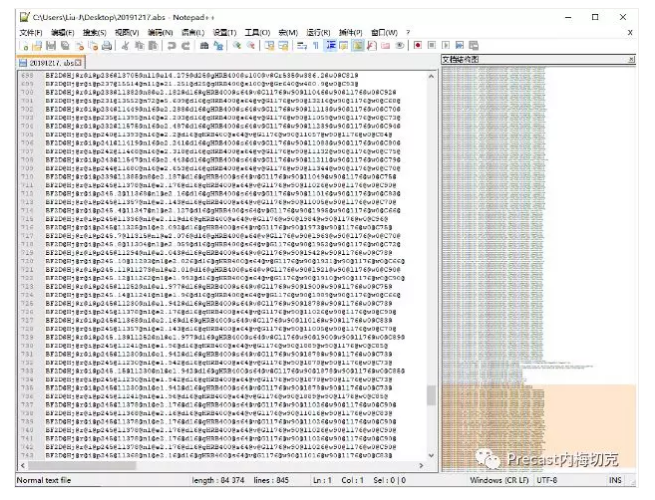Viewport: 655px width, 500px height.
Task: Click Windows (CR LF) status field
Action: (x=499, y=480)
